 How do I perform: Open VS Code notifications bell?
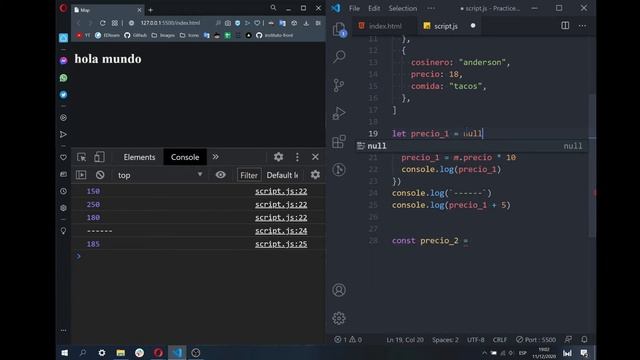tap(584, 340)
